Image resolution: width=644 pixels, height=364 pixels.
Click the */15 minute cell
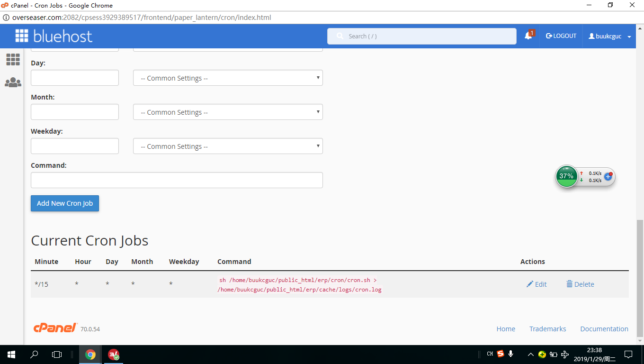click(42, 284)
